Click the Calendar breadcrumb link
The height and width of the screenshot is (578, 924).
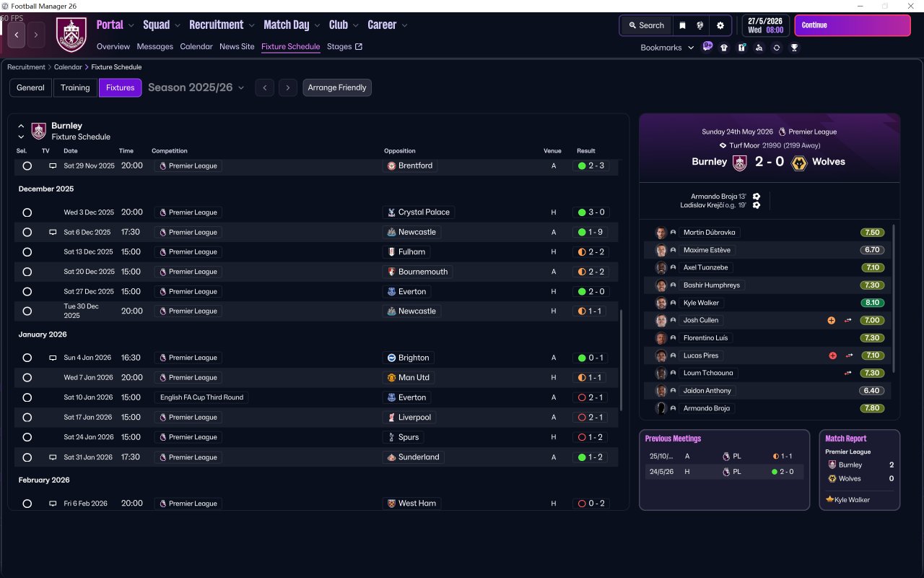(x=68, y=67)
